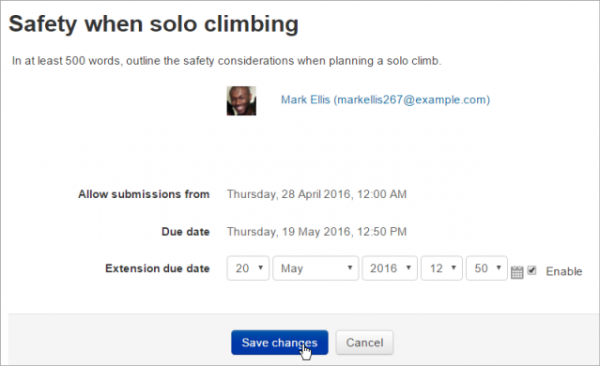Open the calendar date picker icon
The height and width of the screenshot is (366, 600).
pyautogui.click(x=517, y=272)
